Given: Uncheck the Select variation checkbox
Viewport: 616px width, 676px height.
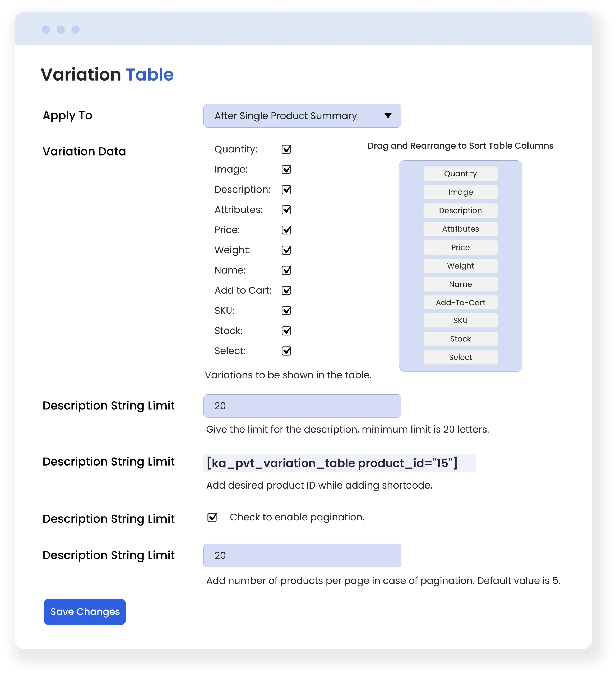Looking at the screenshot, I should click(x=286, y=351).
